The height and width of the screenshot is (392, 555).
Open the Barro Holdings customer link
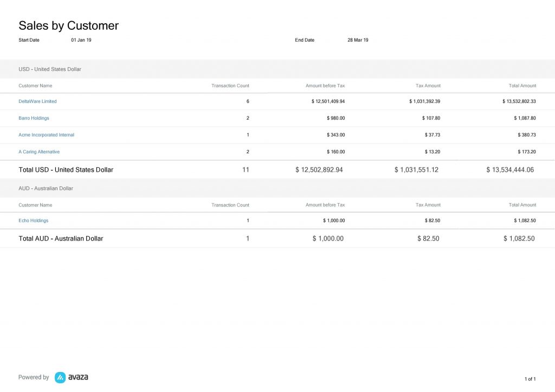(x=34, y=118)
